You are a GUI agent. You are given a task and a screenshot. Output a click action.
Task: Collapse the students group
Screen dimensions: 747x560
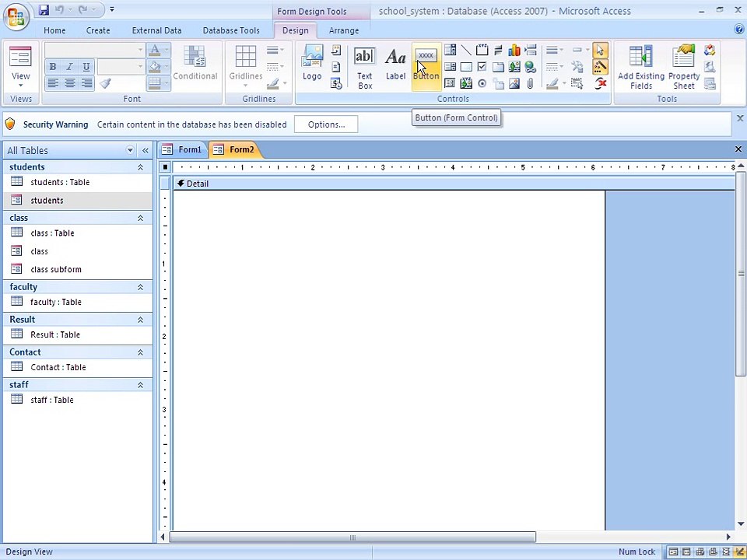tap(141, 167)
